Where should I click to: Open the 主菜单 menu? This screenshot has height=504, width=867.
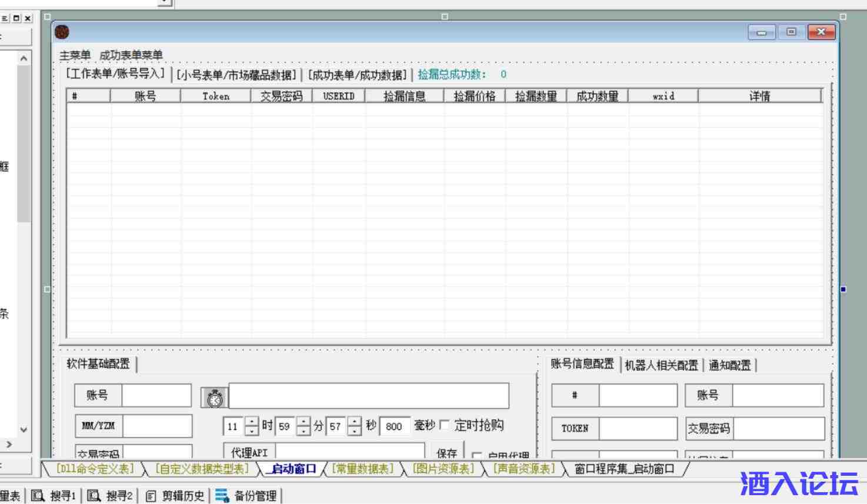75,55
